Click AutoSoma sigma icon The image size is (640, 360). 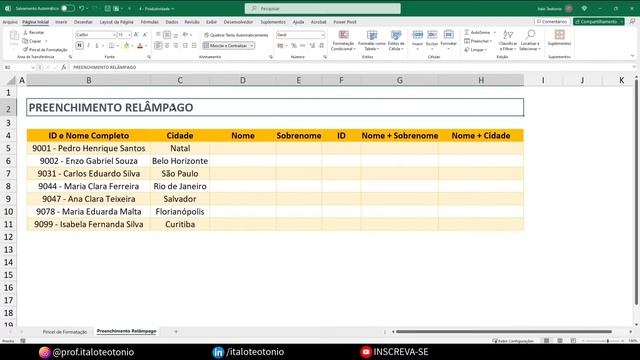(467, 32)
